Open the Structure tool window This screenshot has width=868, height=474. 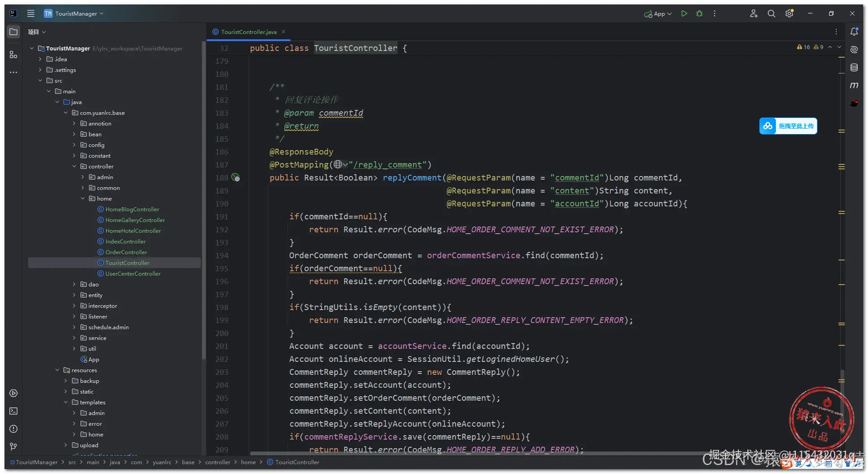pos(13,55)
